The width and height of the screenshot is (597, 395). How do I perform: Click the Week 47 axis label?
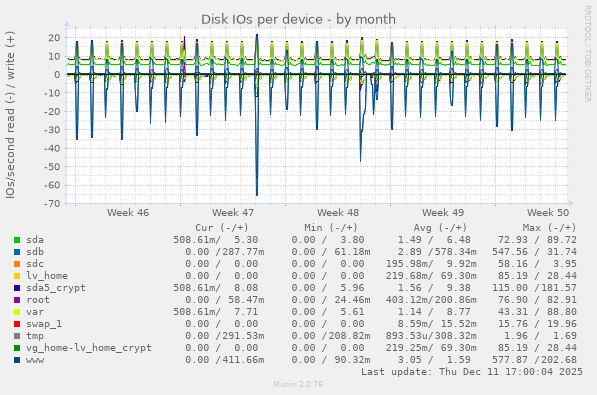click(233, 213)
